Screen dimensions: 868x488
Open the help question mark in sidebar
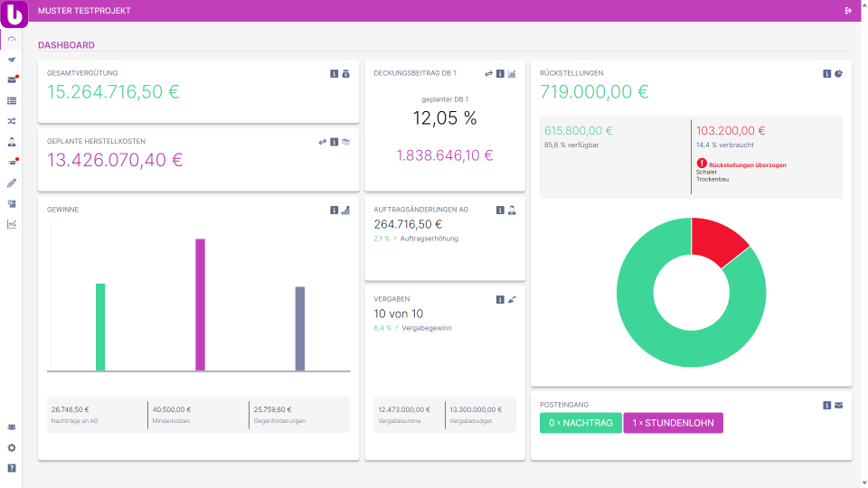[x=12, y=468]
